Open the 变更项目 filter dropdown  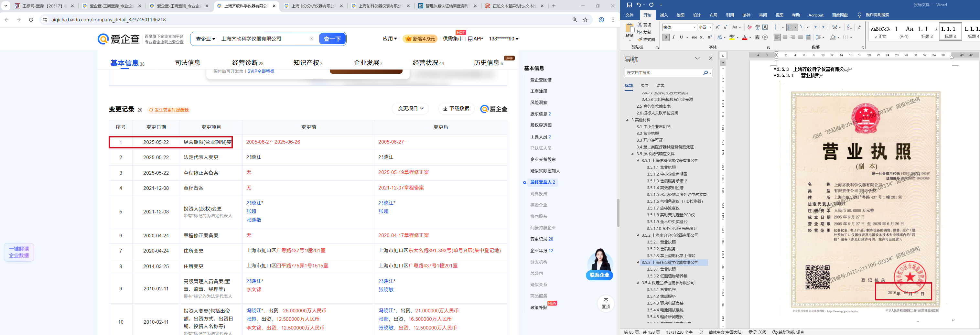pos(410,109)
